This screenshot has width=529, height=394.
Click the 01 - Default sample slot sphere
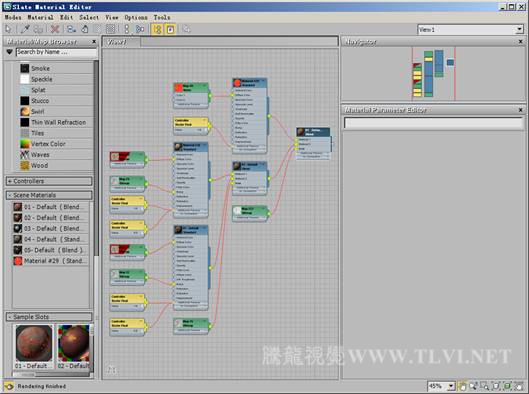pyautogui.click(x=34, y=343)
